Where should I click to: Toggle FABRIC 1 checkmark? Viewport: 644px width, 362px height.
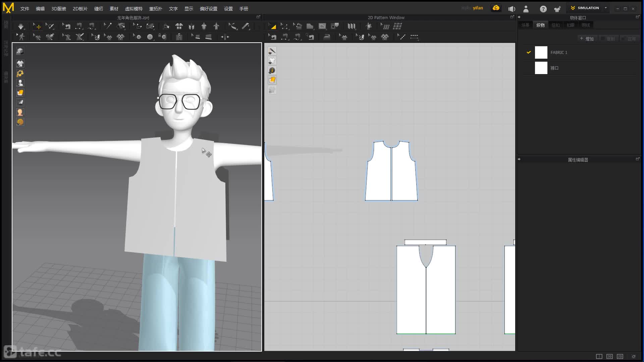[529, 52]
